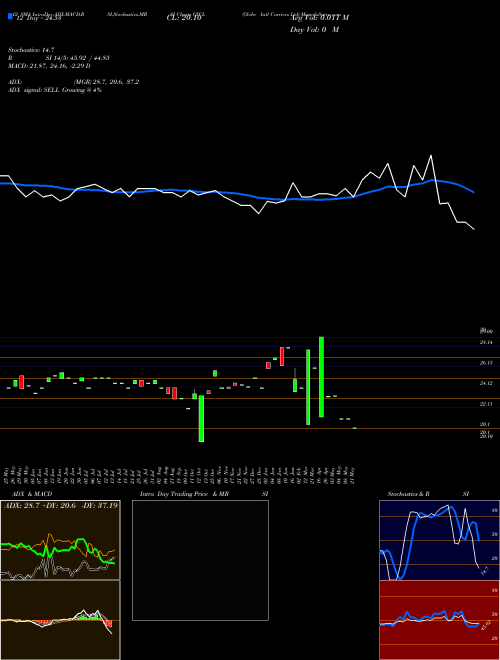This screenshot has width=500, height=660.
Task: Click the dark blue Stochastics chart panel
Action: (439, 540)
